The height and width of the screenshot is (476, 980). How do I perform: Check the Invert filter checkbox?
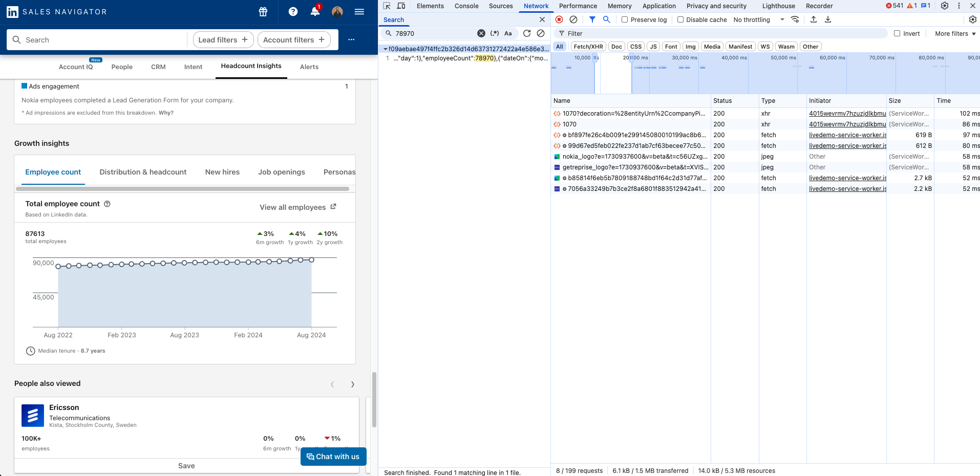point(897,33)
